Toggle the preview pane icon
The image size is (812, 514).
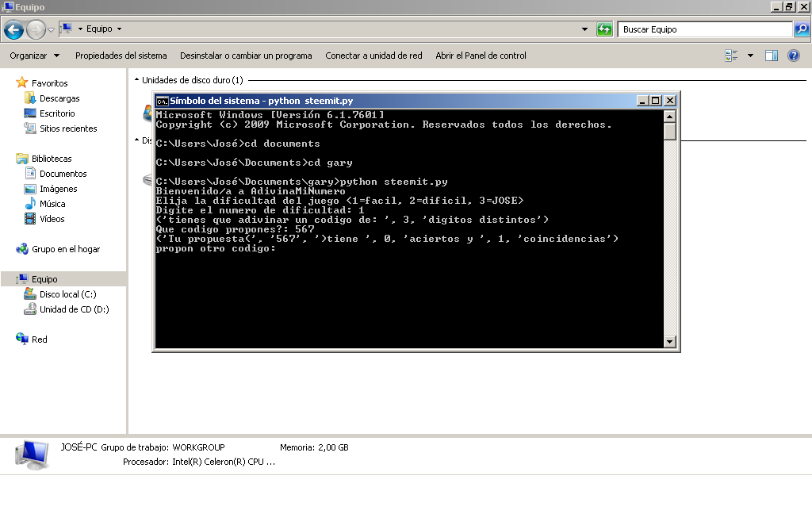click(772, 56)
